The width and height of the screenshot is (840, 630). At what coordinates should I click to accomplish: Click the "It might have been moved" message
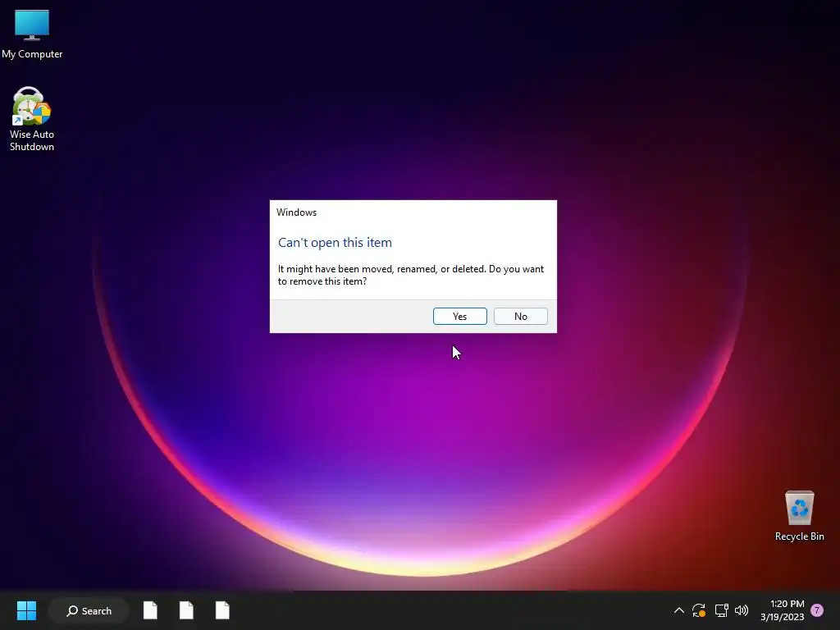[411, 275]
